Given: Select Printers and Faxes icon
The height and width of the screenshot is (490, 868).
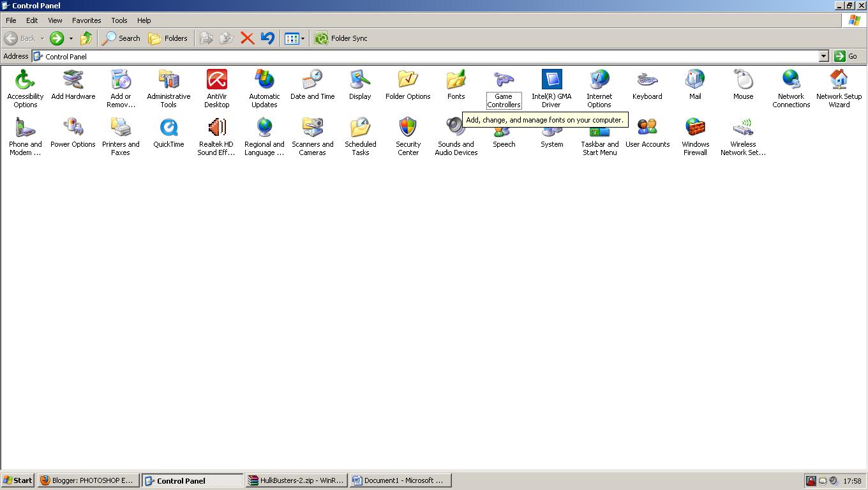Looking at the screenshot, I should pyautogui.click(x=121, y=128).
